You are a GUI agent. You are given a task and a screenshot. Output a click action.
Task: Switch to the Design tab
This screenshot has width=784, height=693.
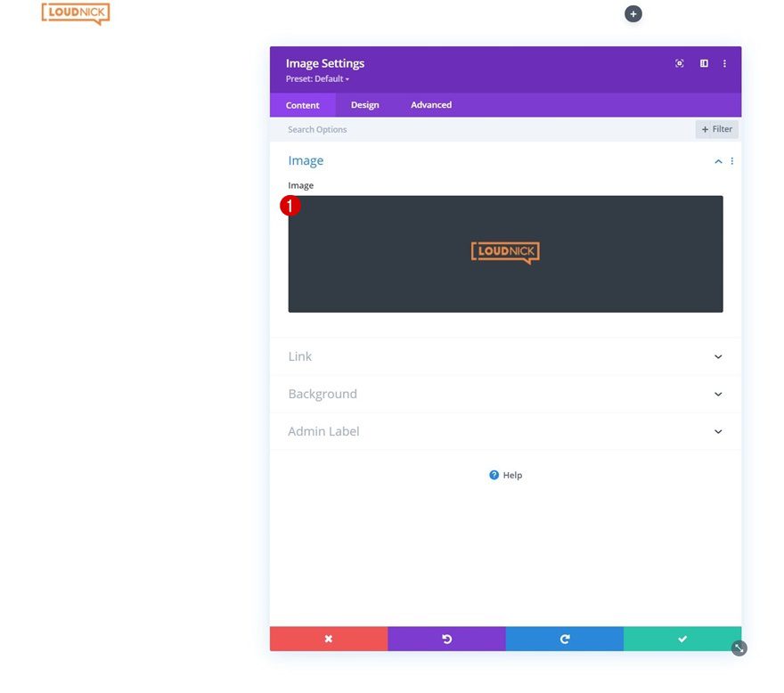coord(364,104)
